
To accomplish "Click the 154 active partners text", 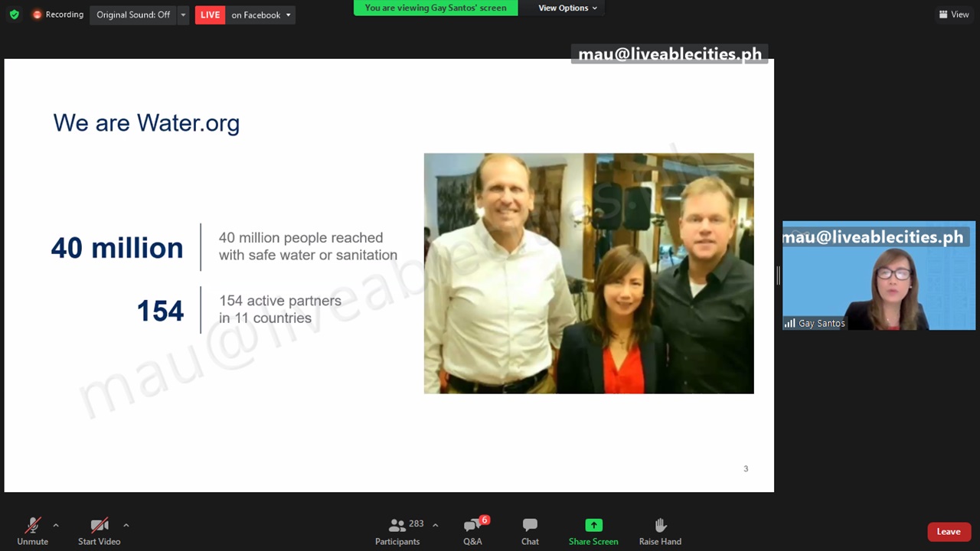I will (280, 309).
